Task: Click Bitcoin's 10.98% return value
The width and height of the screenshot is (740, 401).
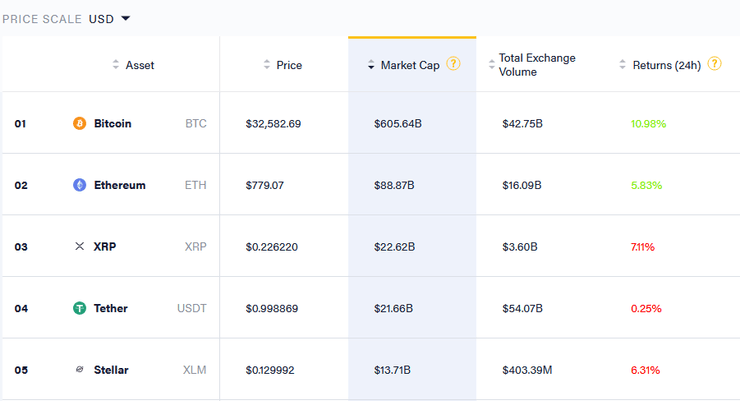Action: point(648,124)
